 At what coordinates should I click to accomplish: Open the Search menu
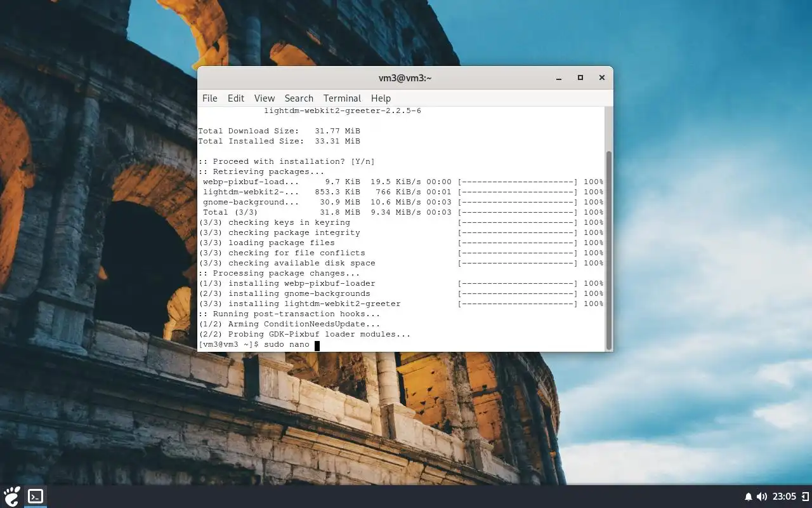tap(299, 98)
